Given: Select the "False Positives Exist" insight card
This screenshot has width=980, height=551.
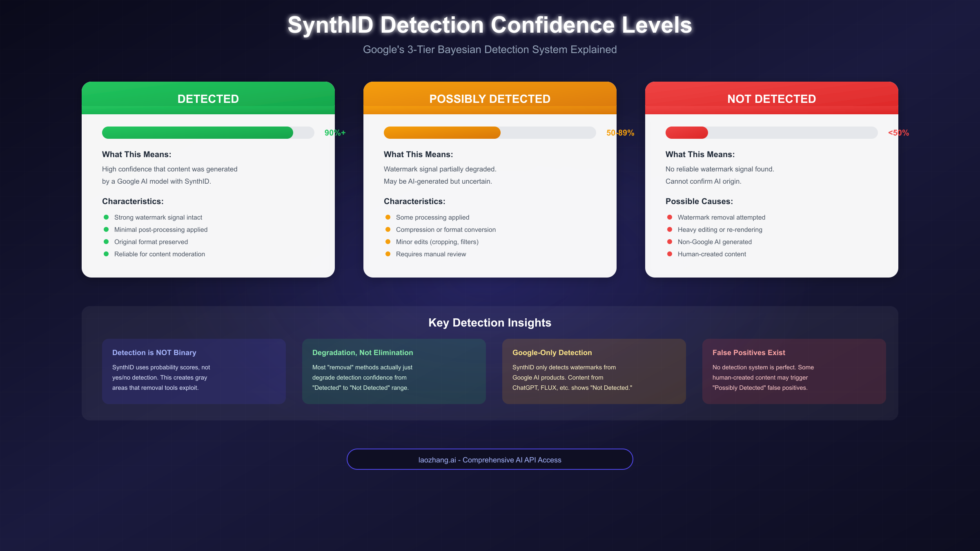Looking at the screenshot, I should click(794, 371).
